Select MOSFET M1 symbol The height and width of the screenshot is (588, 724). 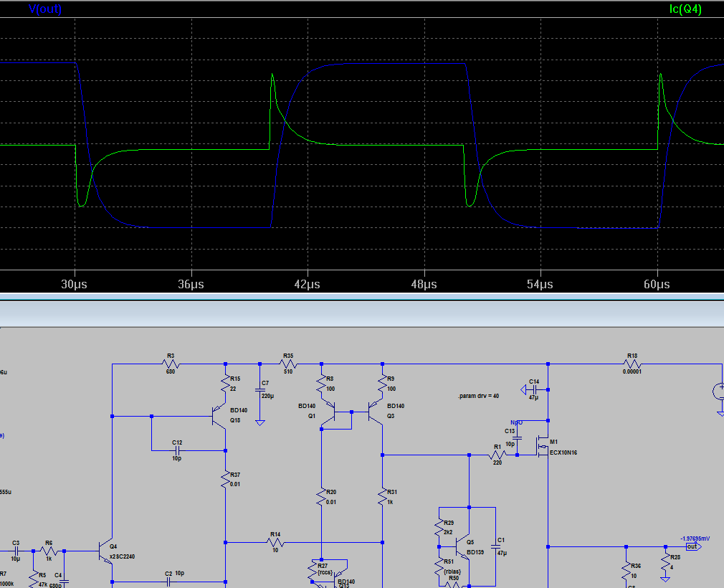542,446
